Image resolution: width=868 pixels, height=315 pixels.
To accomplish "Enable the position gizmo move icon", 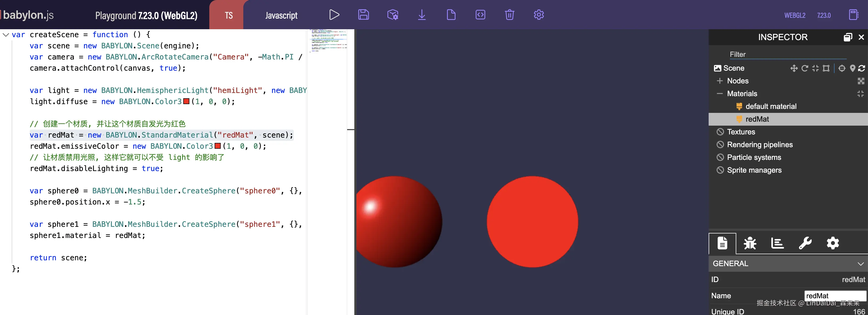I will [x=794, y=68].
